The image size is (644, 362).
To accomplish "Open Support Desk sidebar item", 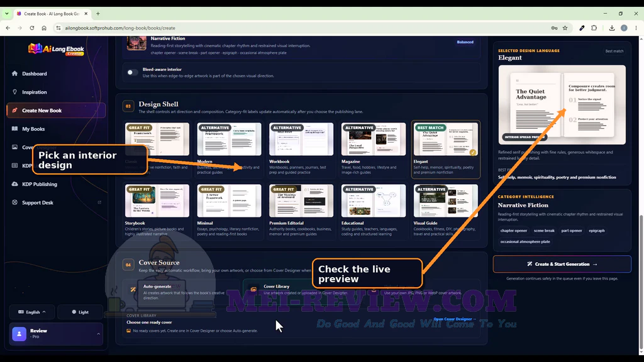I will 37,203.
